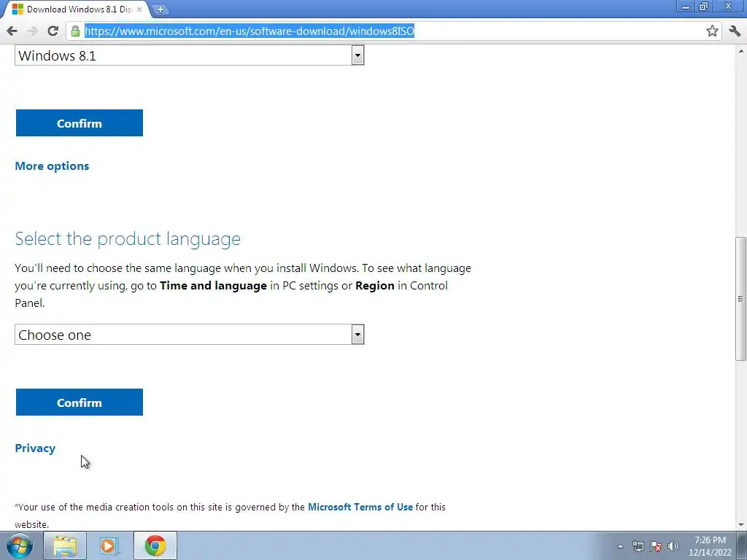Open Chrome settings wrench menu
Image resolution: width=747 pixels, height=560 pixels.
pyautogui.click(x=735, y=31)
